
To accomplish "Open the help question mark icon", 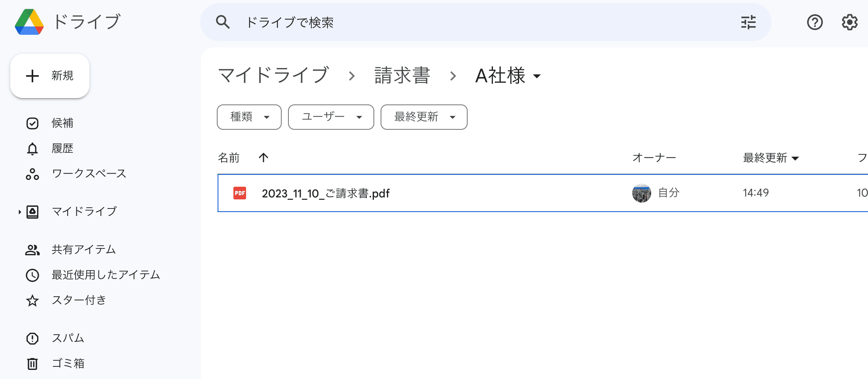I will click(x=815, y=22).
